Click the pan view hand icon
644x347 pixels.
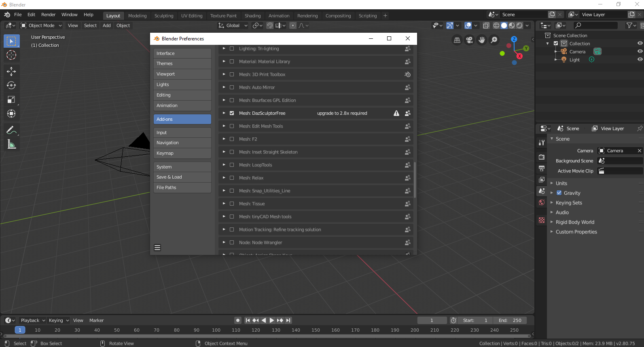(x=482, y=40)
